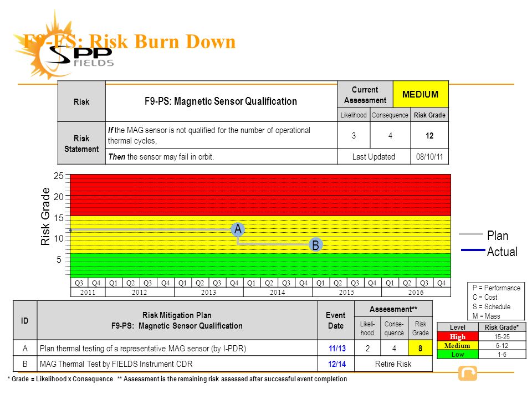Screen dimensions: 532x399
Task: Select 'MAG Thermal Test by FIELDS Instrument CDR' row
Action: [177, 364]
